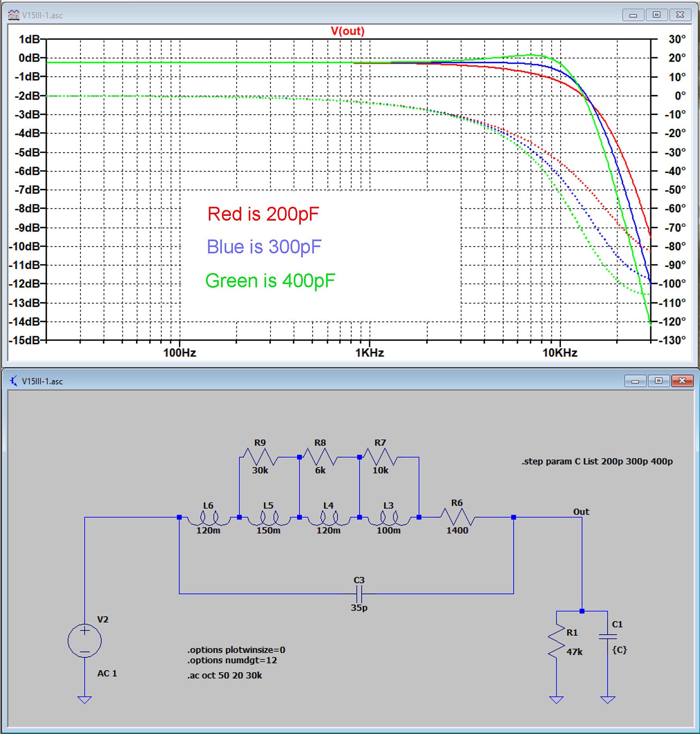Click 'Green is 400pF' annotation
This screenshot has width=700, height=734.
tap(270, 281)
